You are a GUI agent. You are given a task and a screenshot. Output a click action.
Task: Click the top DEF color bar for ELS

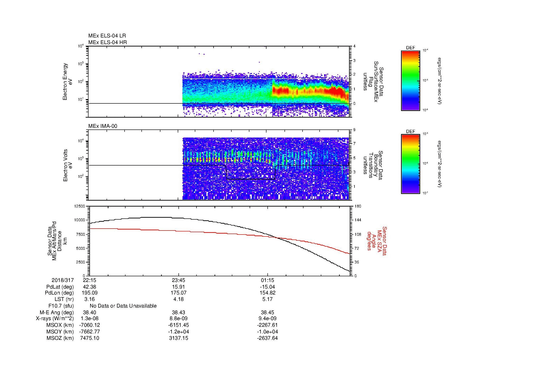(410, 80)
